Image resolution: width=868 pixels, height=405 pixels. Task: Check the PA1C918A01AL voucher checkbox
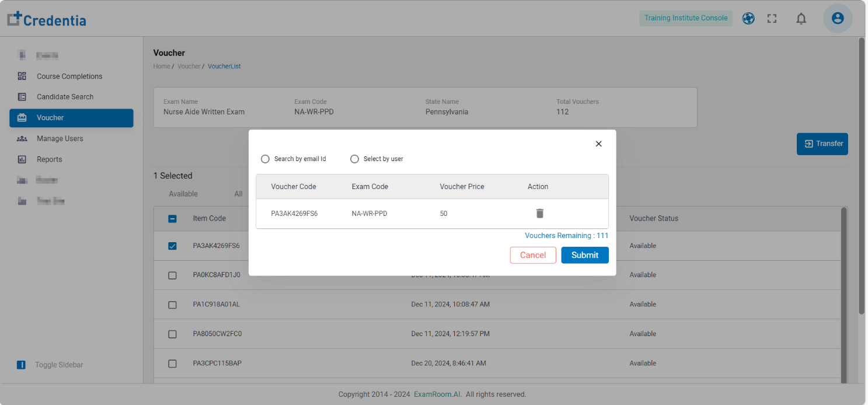click(x=172, y=305)
